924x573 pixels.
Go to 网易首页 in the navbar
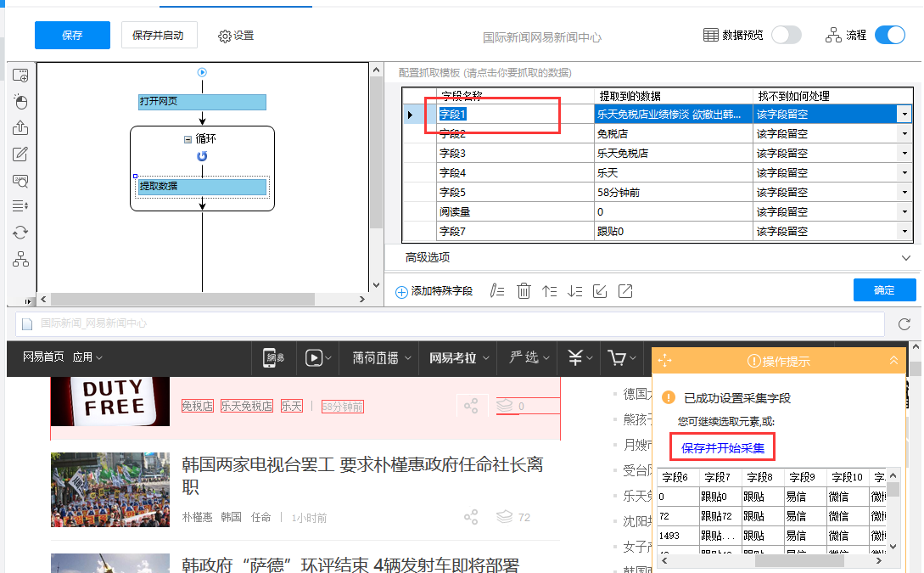coord(43,357)
